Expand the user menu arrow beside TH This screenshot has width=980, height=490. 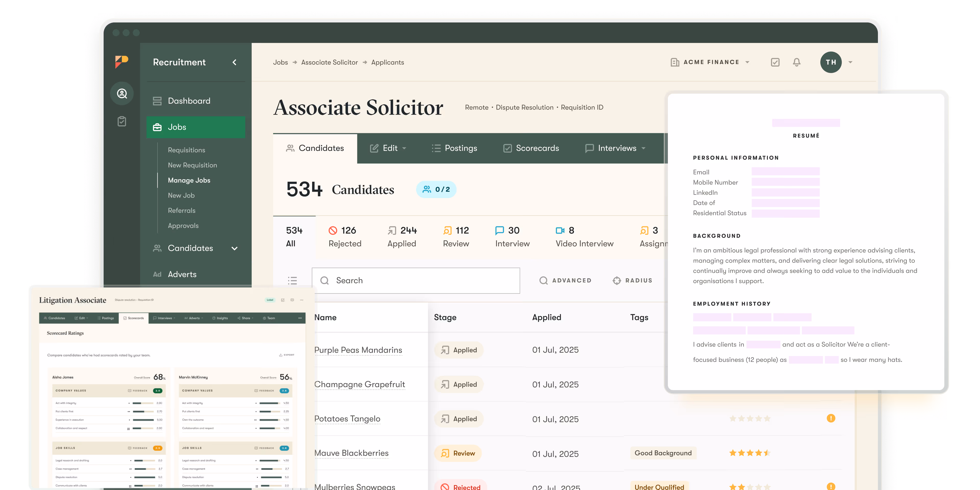(850, 62)
